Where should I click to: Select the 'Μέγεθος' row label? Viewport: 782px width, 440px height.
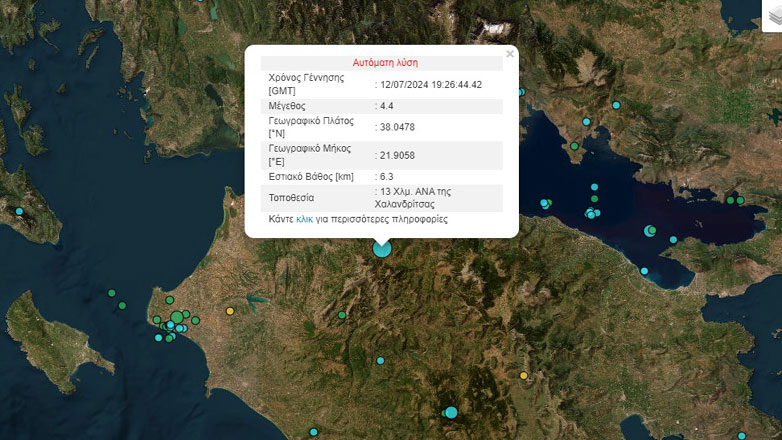point(287,106)
